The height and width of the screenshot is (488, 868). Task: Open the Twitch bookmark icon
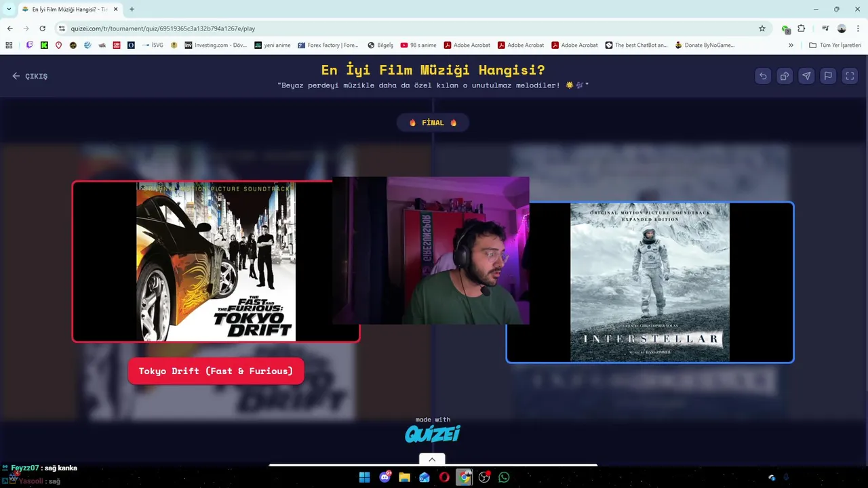[30, 45]
